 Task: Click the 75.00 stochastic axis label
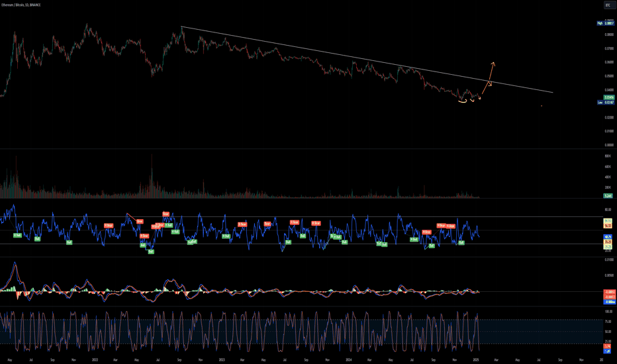click(608, 322)
